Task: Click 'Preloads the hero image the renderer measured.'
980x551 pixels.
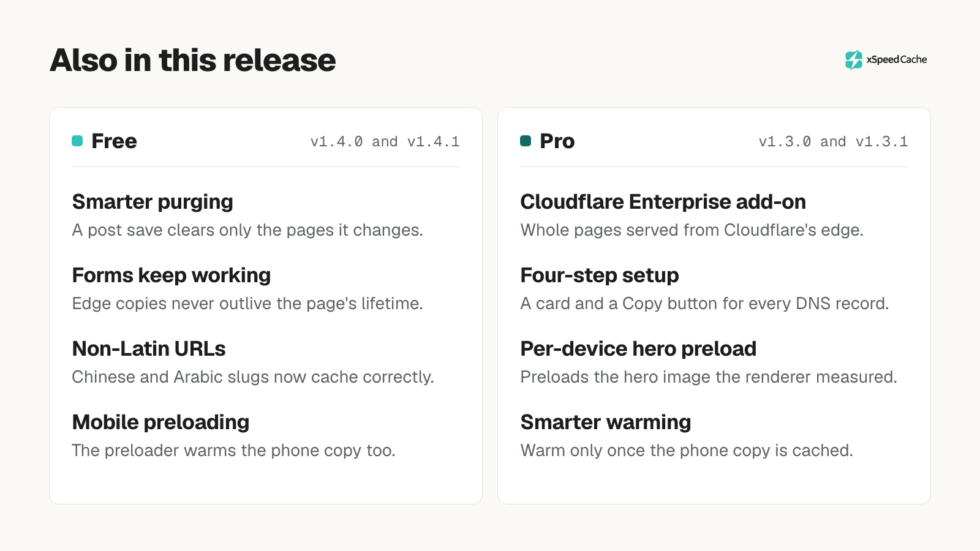Action: pyautogui.click(x=709, y=377)
